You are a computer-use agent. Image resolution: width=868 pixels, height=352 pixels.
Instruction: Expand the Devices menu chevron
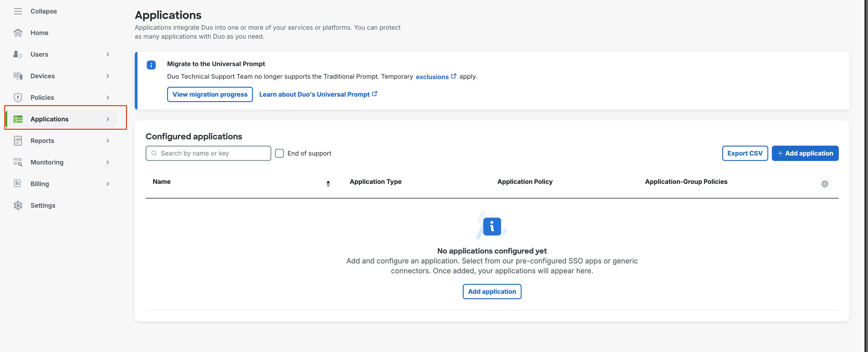[108, 76]
